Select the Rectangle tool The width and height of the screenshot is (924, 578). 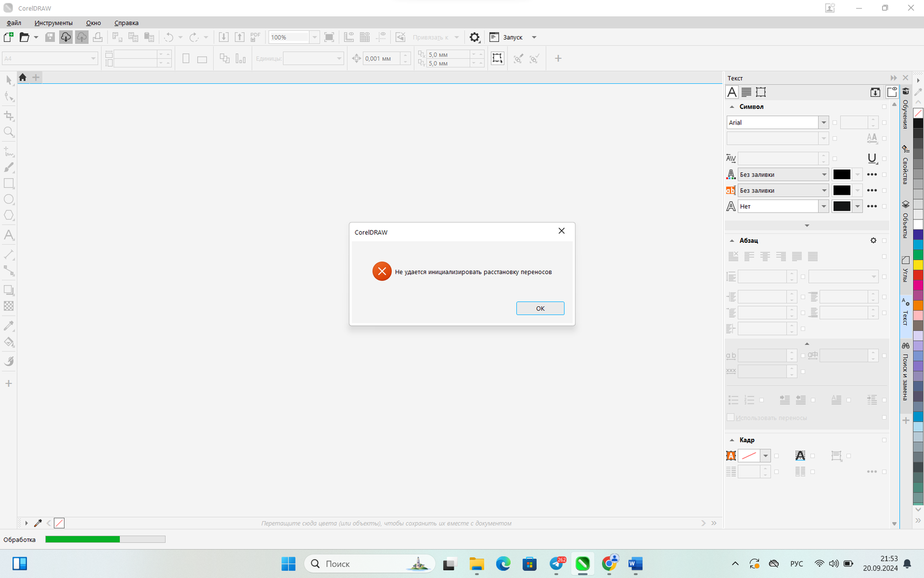(9, 183)
